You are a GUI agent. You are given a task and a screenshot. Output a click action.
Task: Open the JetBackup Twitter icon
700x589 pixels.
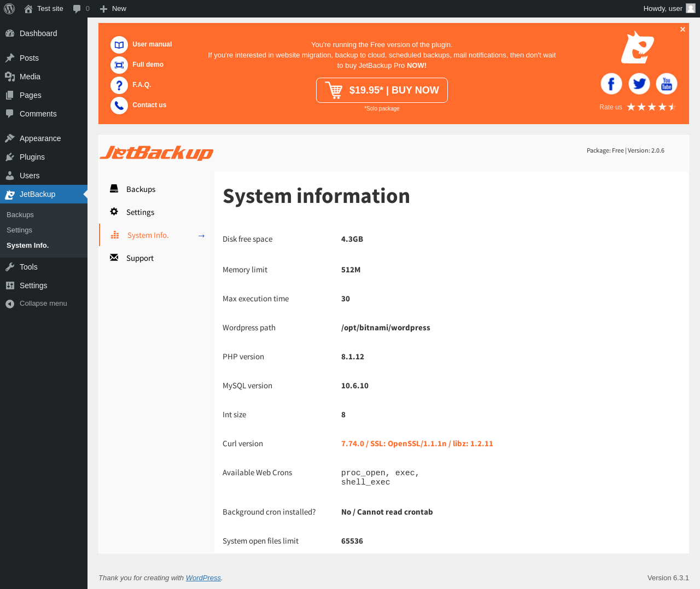(639, 84)
